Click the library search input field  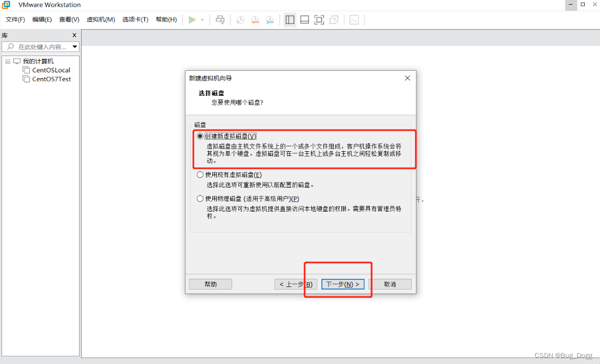pos(41,47)
